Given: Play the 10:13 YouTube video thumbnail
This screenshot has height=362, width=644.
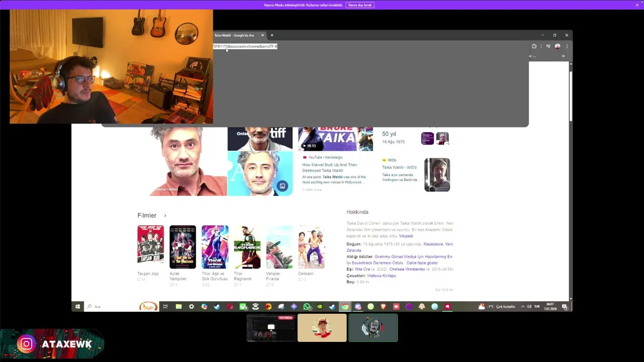Looking at the screenshot, I should click(336, 139).
